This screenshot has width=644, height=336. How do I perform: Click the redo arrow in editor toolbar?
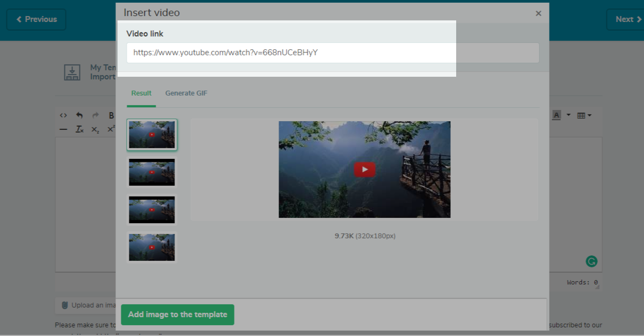pos(96,115)
